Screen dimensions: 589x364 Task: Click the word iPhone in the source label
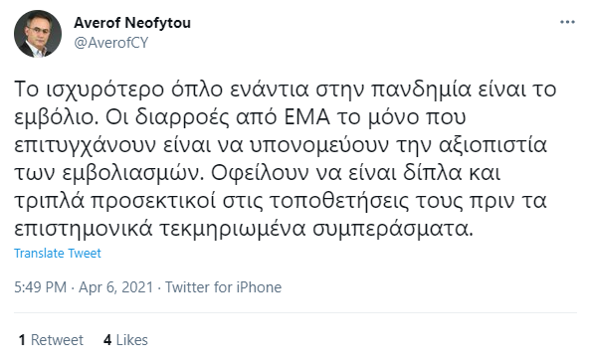(259, 287)
